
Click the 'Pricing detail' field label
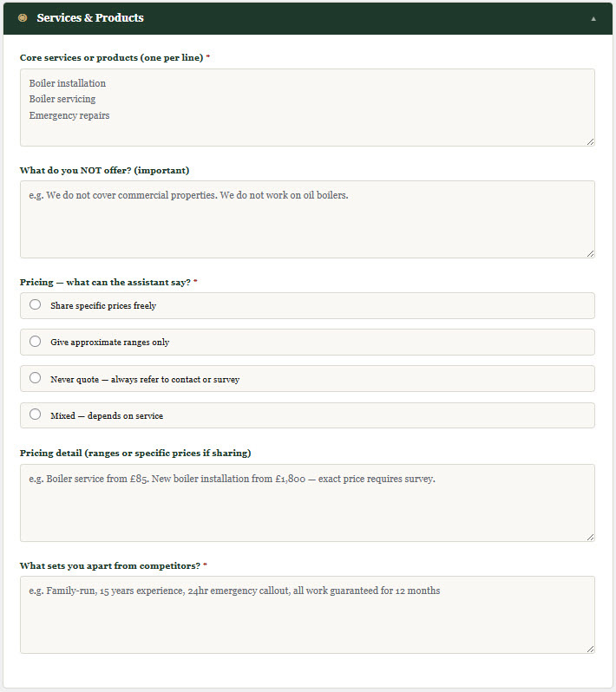(135, 454)
